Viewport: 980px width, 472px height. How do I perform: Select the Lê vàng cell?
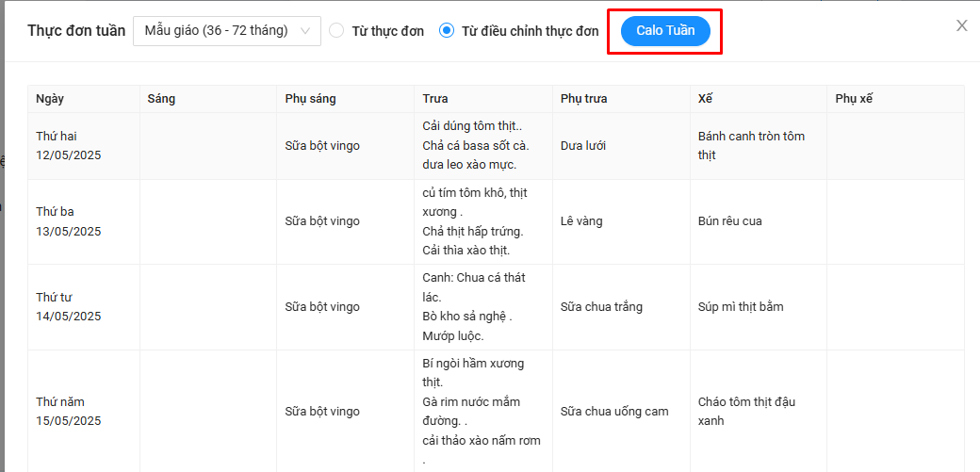(581, 221)
